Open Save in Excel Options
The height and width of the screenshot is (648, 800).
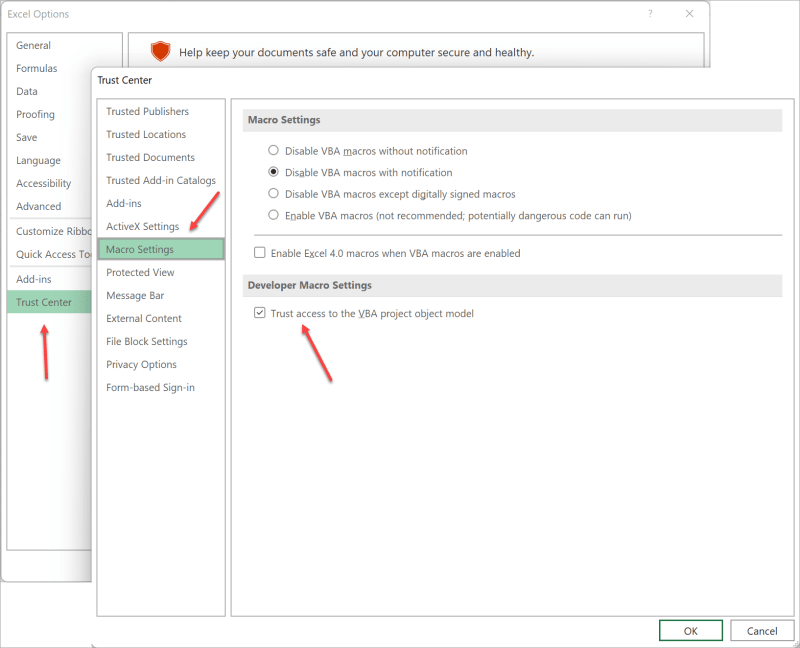pos(27,137)
